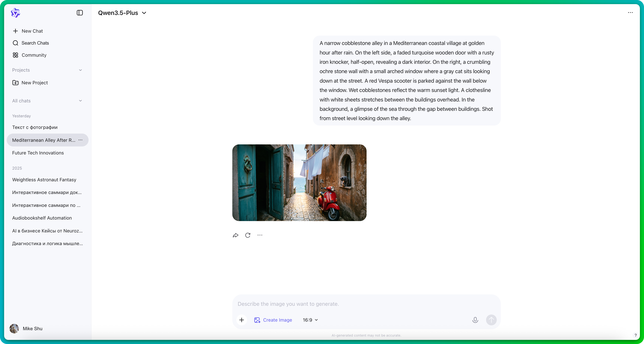The image size is (644, 344).
Task: Open more options below the generated image
Action: pos(260,235)
